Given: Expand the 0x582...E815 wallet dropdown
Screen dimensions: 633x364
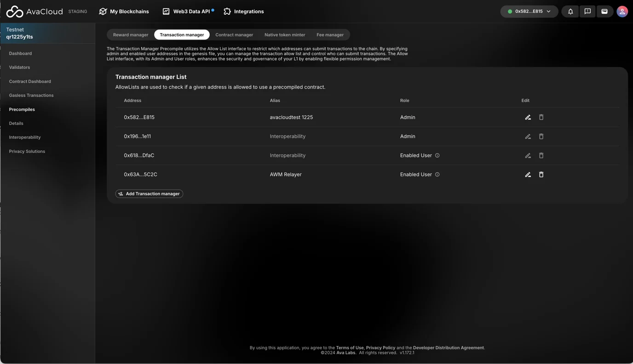Looking at the screenshot, I should pos(529,11).
